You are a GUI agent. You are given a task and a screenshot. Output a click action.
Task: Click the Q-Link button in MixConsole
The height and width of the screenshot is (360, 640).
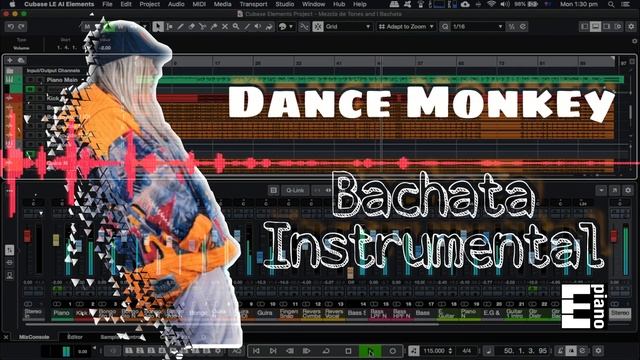click(295, 190)
